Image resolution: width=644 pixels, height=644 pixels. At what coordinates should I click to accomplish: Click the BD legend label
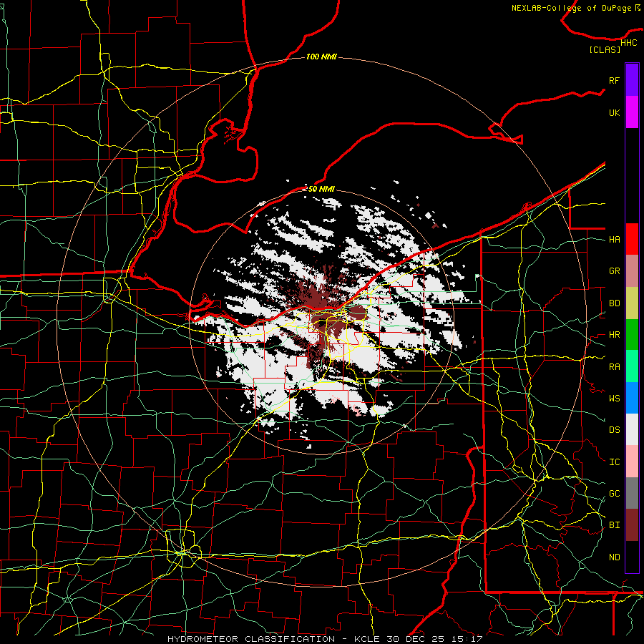614,303
